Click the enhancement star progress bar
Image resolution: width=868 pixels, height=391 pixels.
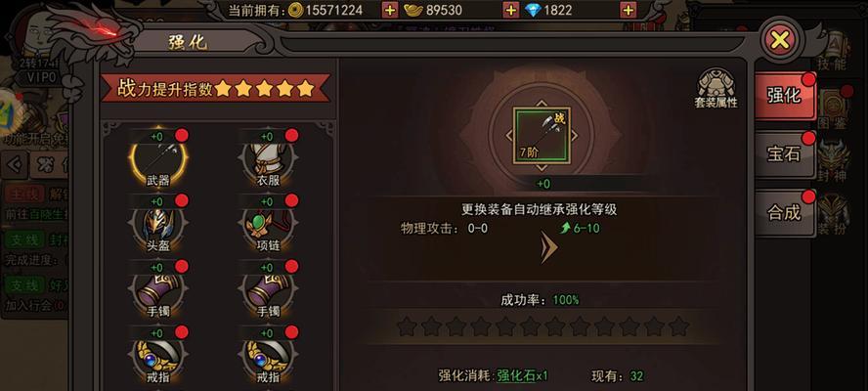pyautogui.click(x=543, y=326)
